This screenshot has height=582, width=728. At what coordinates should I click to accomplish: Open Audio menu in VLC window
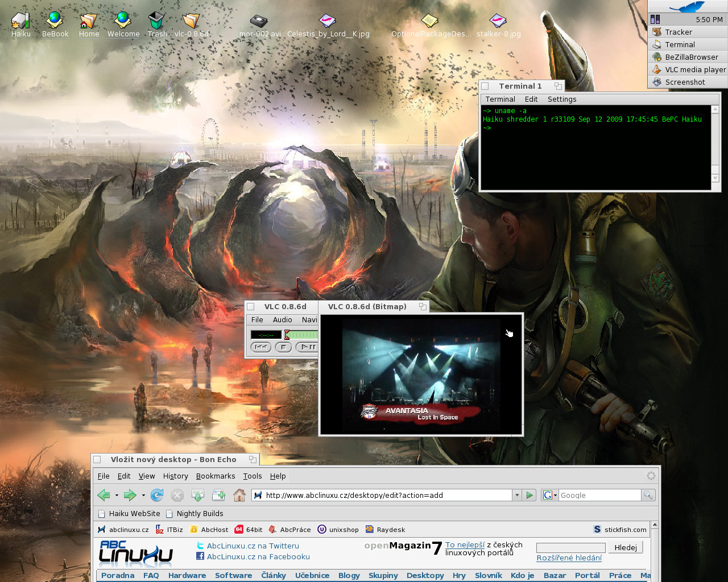coord(282,319)
